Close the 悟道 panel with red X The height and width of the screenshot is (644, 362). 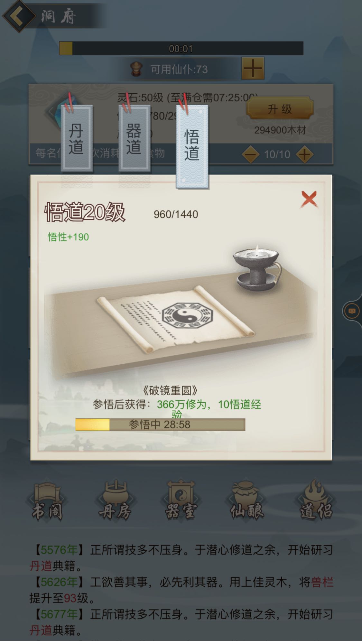309,199
